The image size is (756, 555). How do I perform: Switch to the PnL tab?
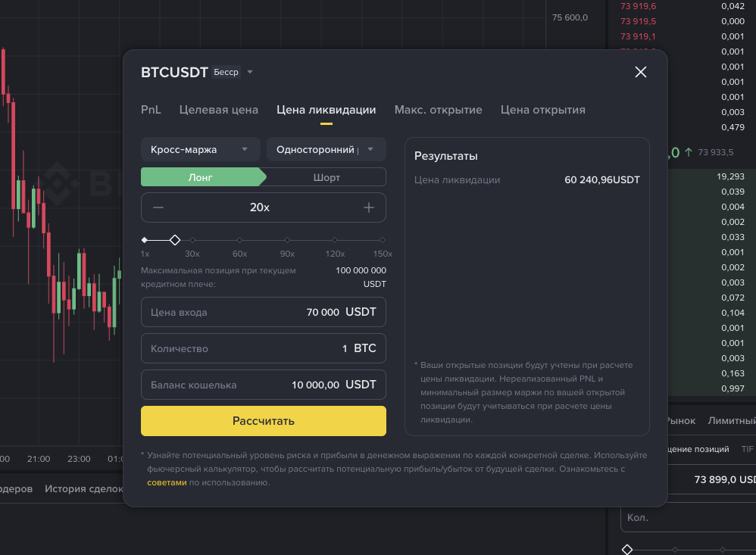tap(151, 110)
